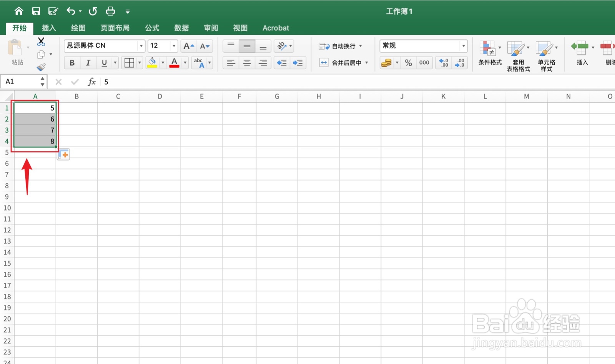Expand the 合并后居中 dropdown arrow
This screenshot has height=364, width=615.
pos(367,63)
